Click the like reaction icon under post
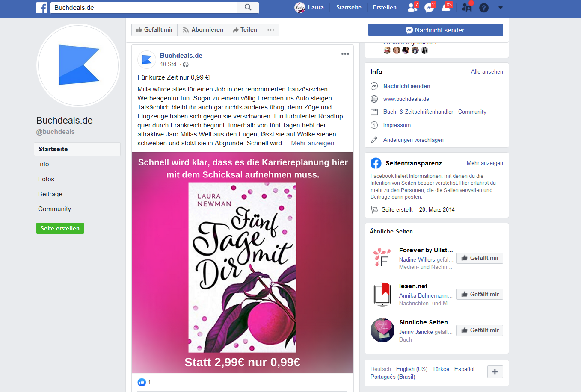 [x=142, y=382]
